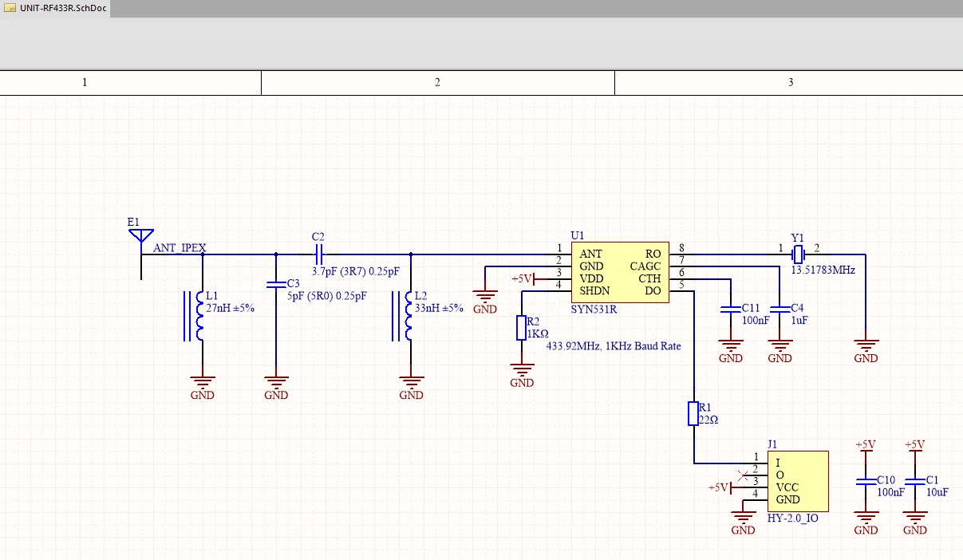Select the U1 SYN531R chip body
963x560 pixels.
[x=620, y=272]
